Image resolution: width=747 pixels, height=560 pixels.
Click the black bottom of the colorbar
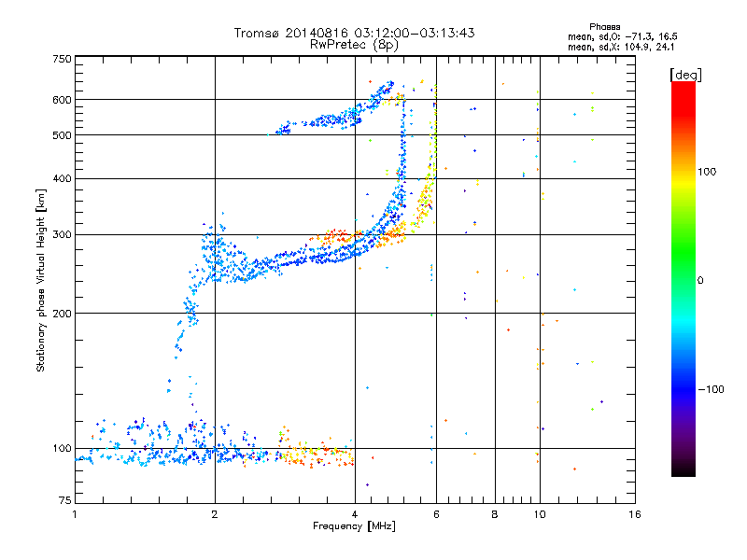(x=684, y=469)
